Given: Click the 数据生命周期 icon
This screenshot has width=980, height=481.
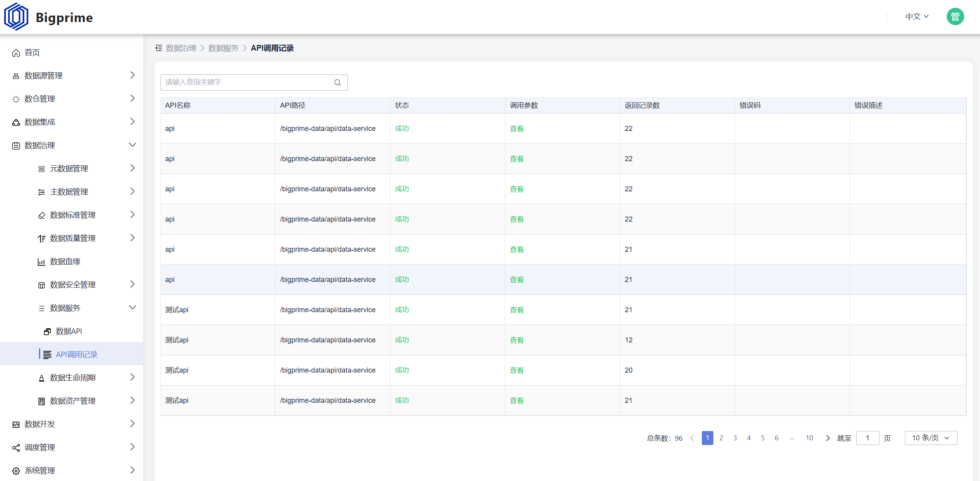Looking at the screenshot, I should 41,378.
